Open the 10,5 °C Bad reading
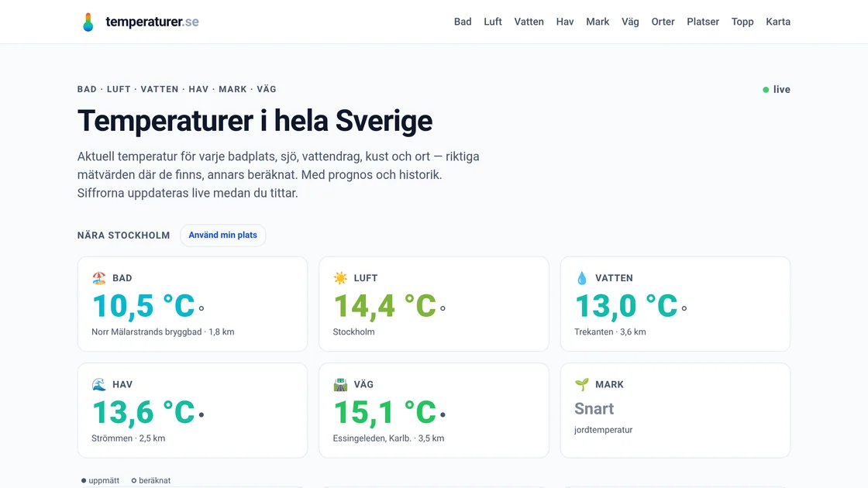The image size is (868, 488). pos(143,306)
